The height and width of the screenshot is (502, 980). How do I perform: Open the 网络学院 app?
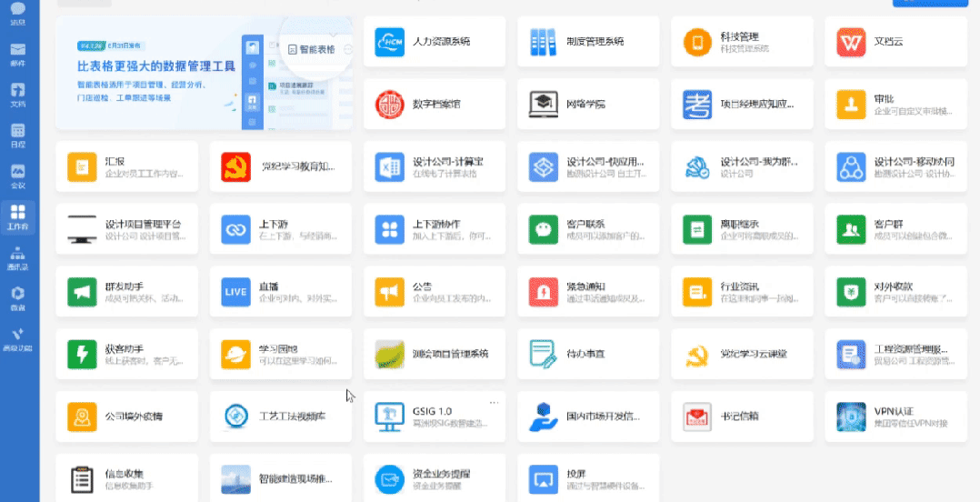point(587,105)
